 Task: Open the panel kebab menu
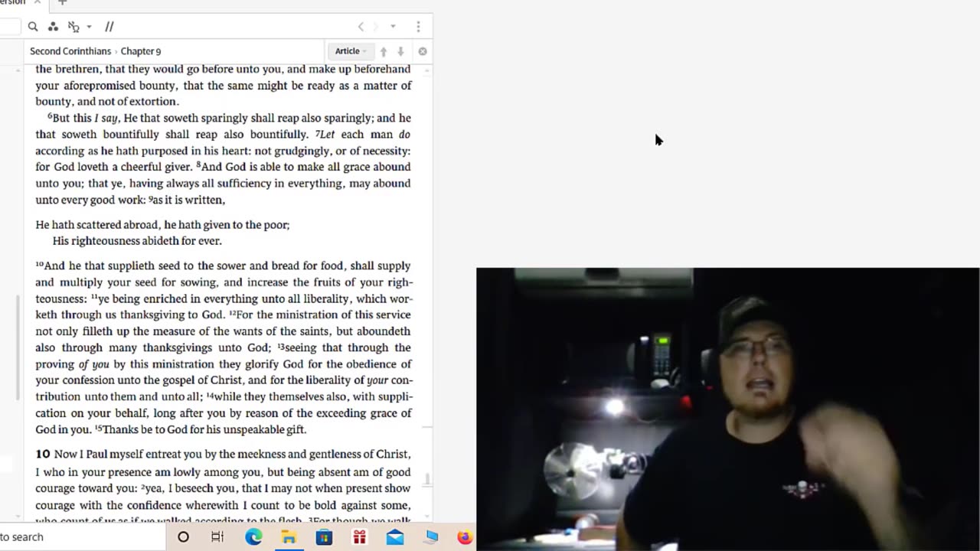click(418, 27)
